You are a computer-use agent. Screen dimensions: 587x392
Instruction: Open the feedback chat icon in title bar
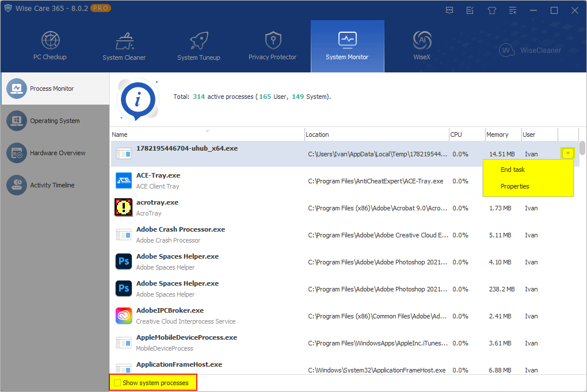point(449,10)
